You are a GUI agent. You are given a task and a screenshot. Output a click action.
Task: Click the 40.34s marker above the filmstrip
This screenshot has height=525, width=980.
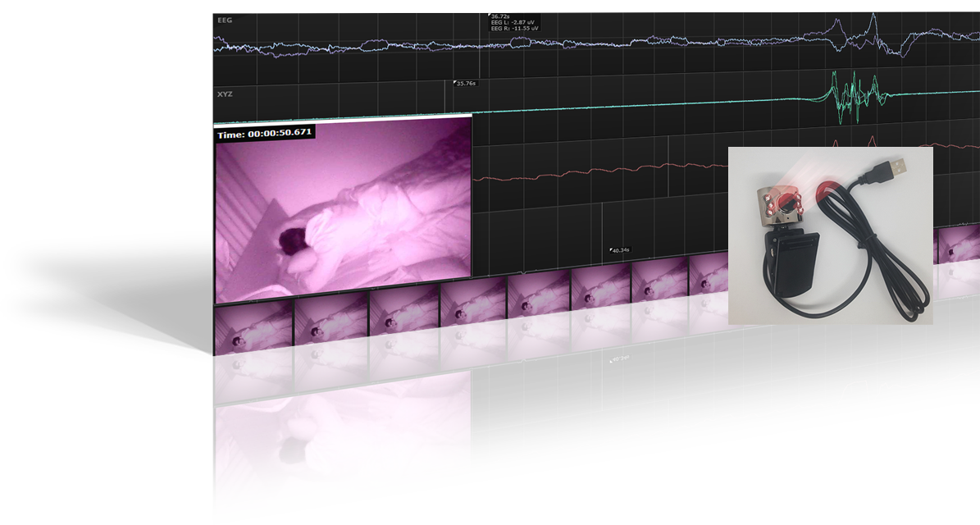(x=619, y=250)
